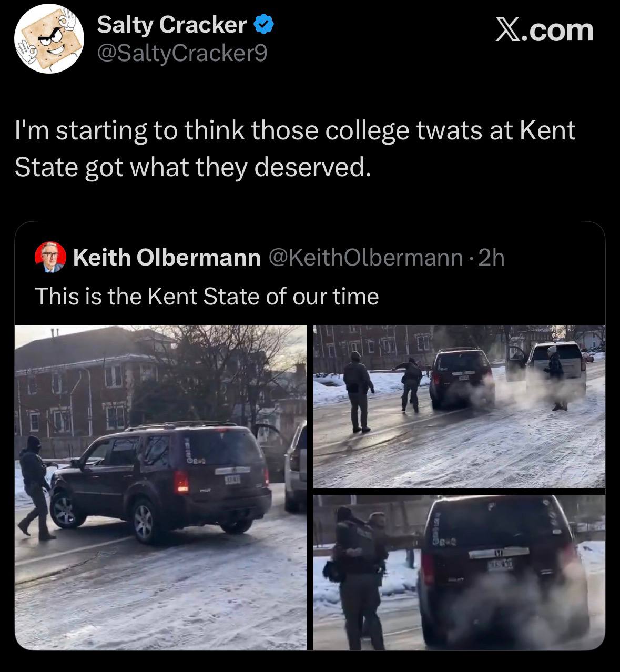The image size is (620, 672).
Task: Open the @SaltyCracker9 handle link
Action: click(x=182, y=53)
